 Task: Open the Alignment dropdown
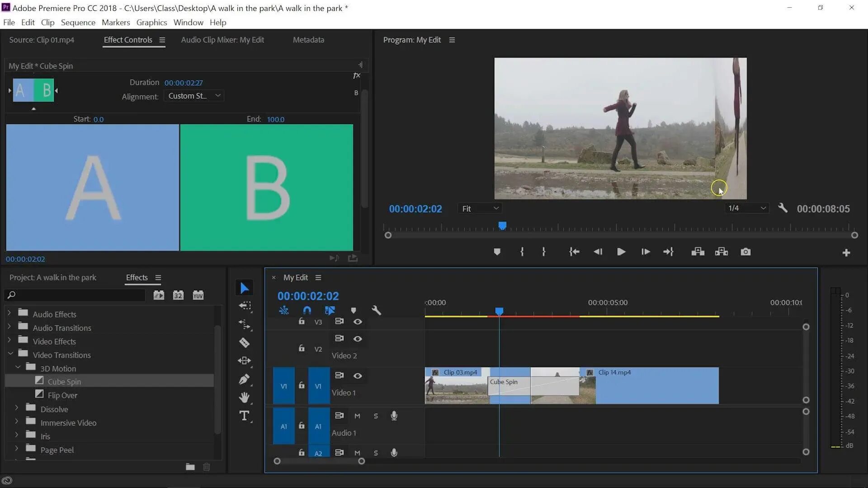[x=194, y=96]
